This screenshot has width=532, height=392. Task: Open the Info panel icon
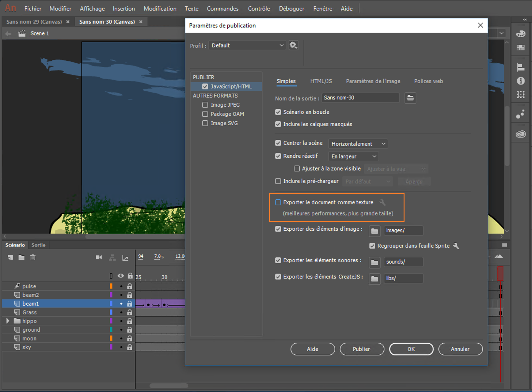click(521, 81)
